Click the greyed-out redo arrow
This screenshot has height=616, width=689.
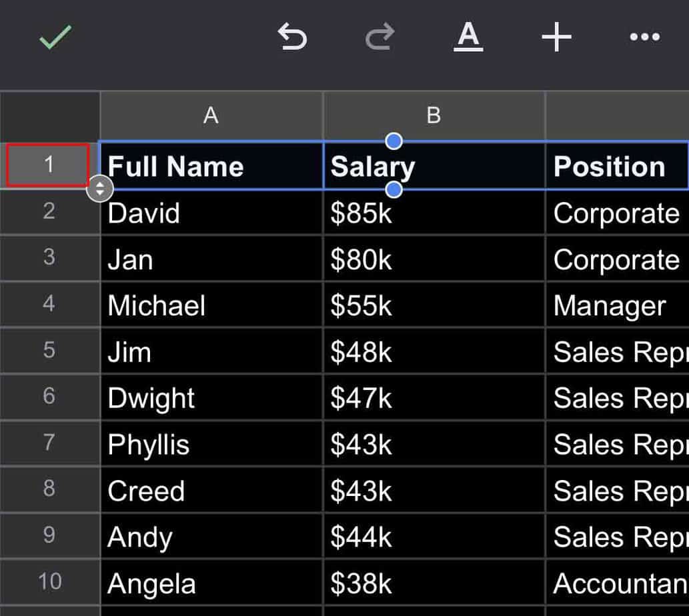379,37
